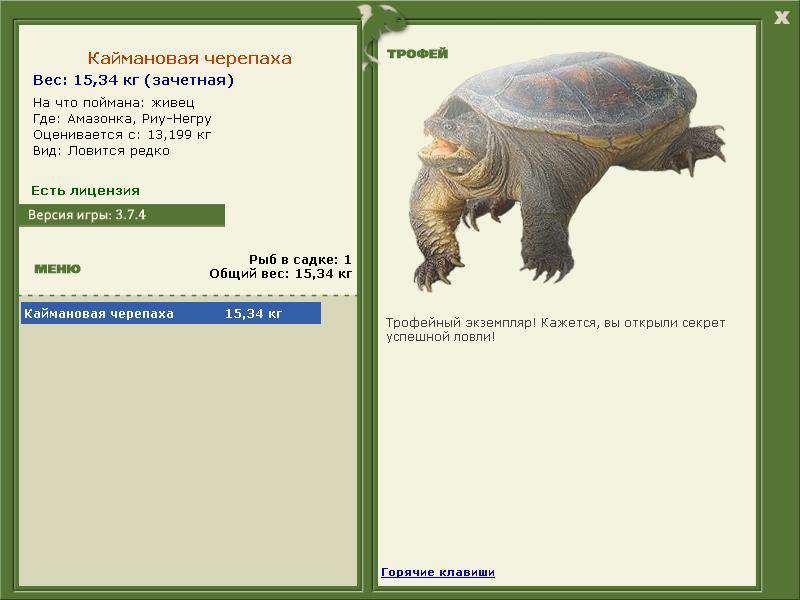Image resolution: width=800 pixels, height=600 pixels.
Task: Click the Вес: 15,34 кг (зачетная) line
Action: click(x=133, y=80)
